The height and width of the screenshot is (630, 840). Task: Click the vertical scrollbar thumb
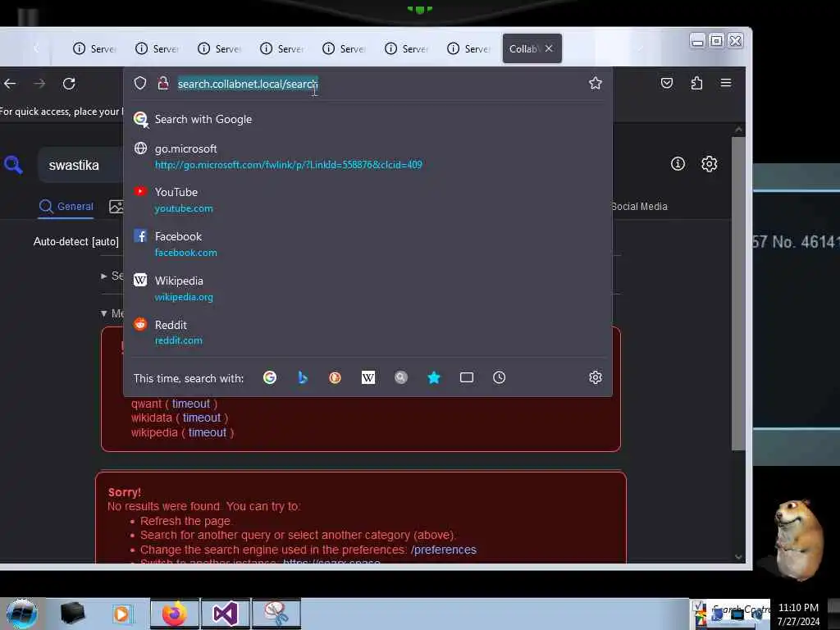tap(738, 294)
